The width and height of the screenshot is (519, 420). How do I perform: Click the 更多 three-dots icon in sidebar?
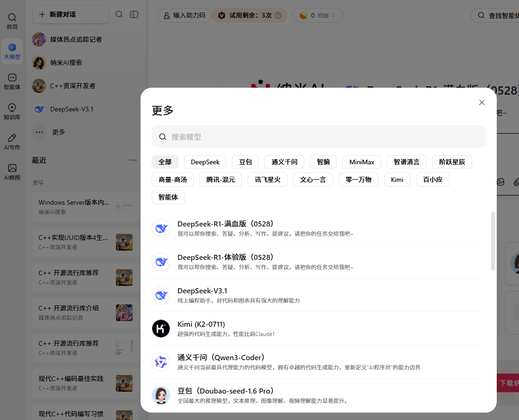(x=39, y=132)
